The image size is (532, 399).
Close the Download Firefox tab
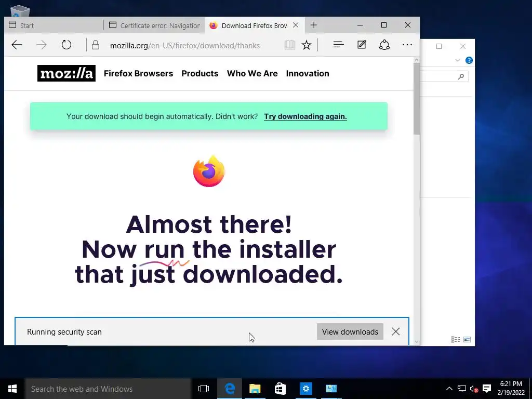(296, 25)
